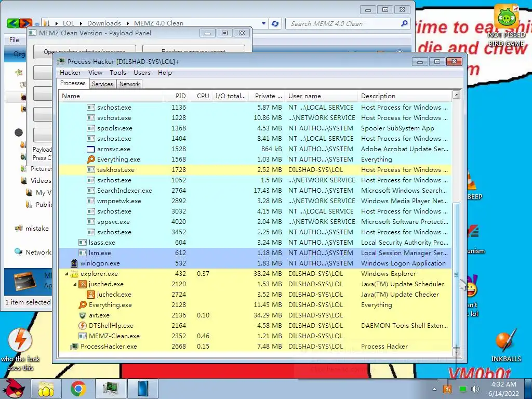This screenshot has width=532, height=399.
Task: Refresh the Explorer address bar
Action: [x=275, y=23]
